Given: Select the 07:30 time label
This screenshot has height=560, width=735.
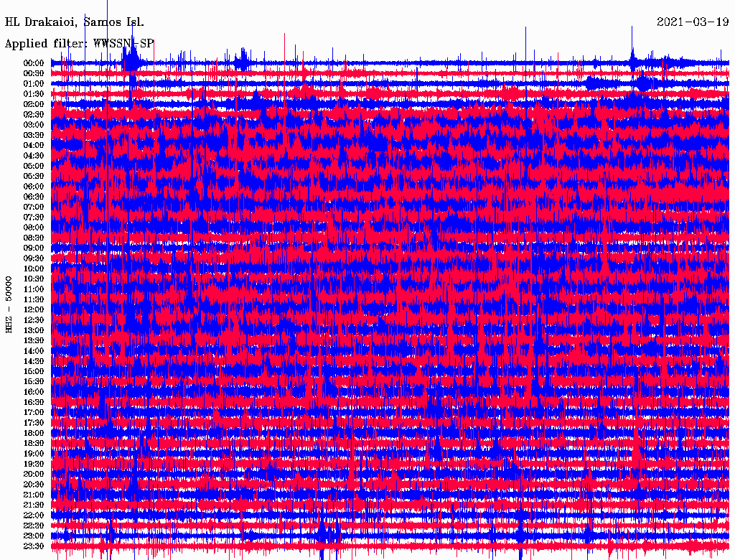Looking at the screenshot, I should click(34, 217).
